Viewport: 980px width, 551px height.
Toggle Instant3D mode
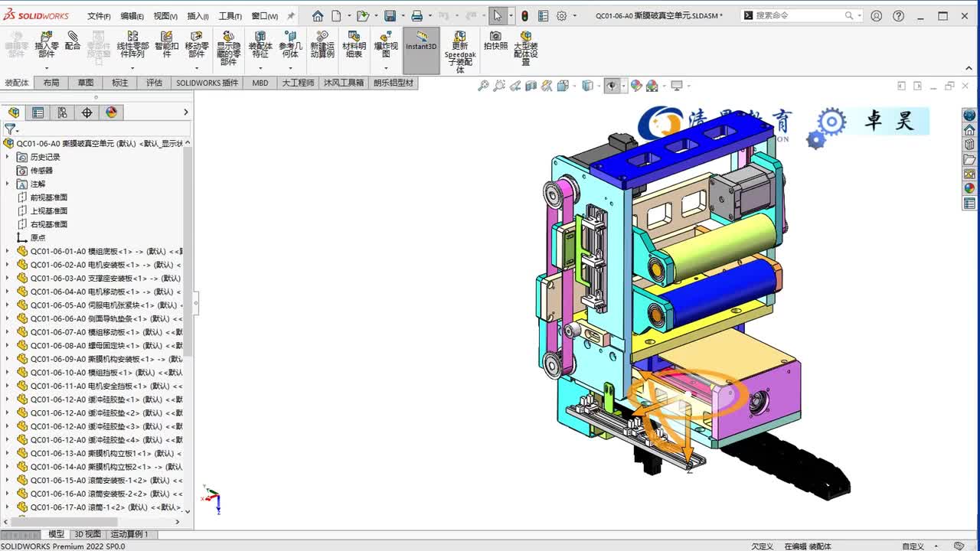point(421,51)
